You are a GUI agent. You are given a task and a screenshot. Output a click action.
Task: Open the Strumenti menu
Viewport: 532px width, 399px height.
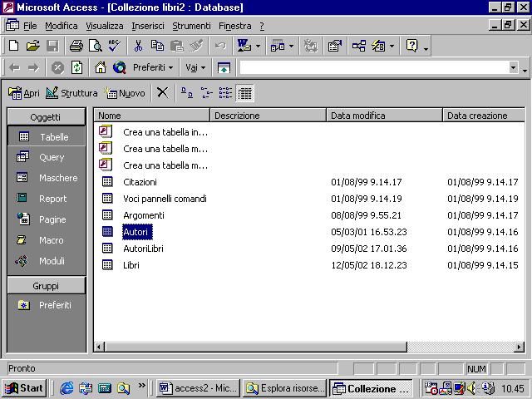(191, 26)
